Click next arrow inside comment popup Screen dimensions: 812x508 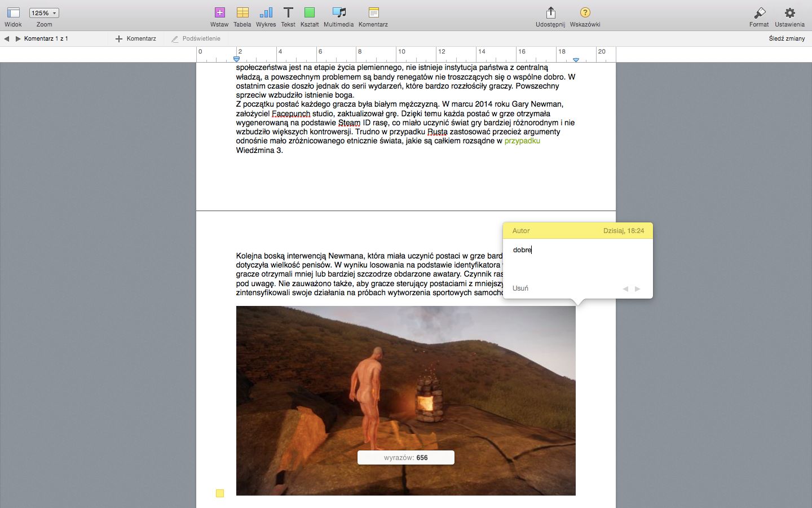point(638,289)
